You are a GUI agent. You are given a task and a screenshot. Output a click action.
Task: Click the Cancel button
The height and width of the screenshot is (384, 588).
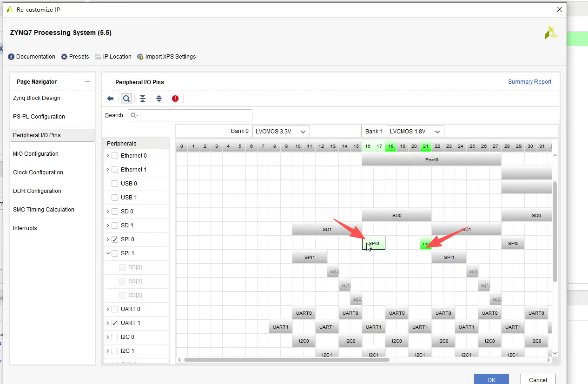538,380
